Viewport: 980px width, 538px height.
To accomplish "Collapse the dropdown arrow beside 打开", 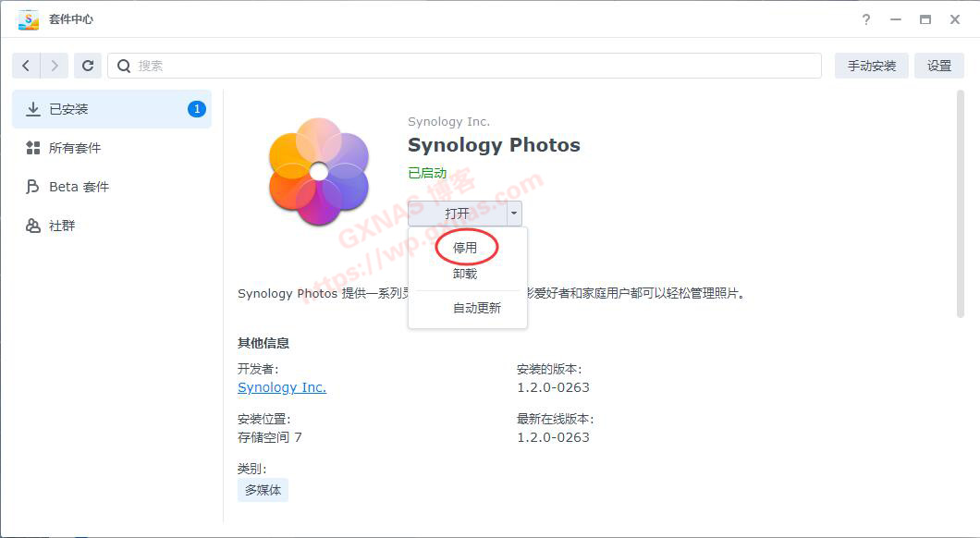I will (x=514, y=214).
